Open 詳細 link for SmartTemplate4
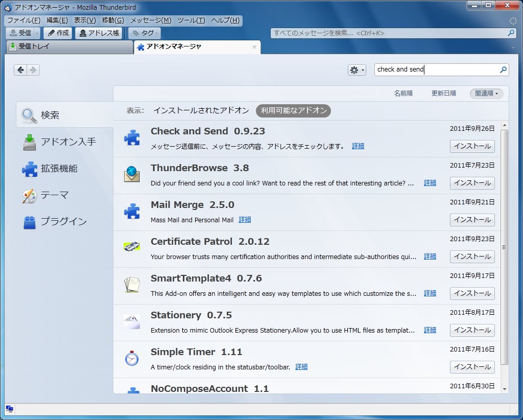 [430, 293]
